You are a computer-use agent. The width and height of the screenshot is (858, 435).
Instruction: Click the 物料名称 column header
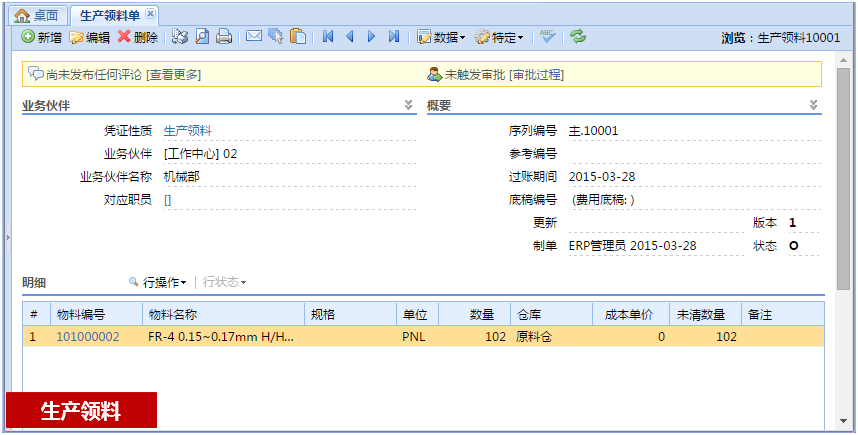(223, 315)
